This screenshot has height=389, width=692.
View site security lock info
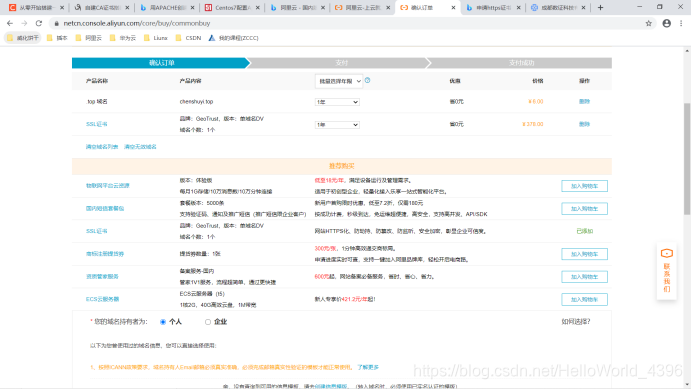tap(56, 23)
